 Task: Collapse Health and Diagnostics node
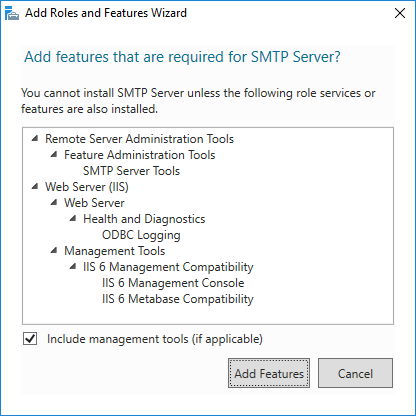click(x=73, y=218)
